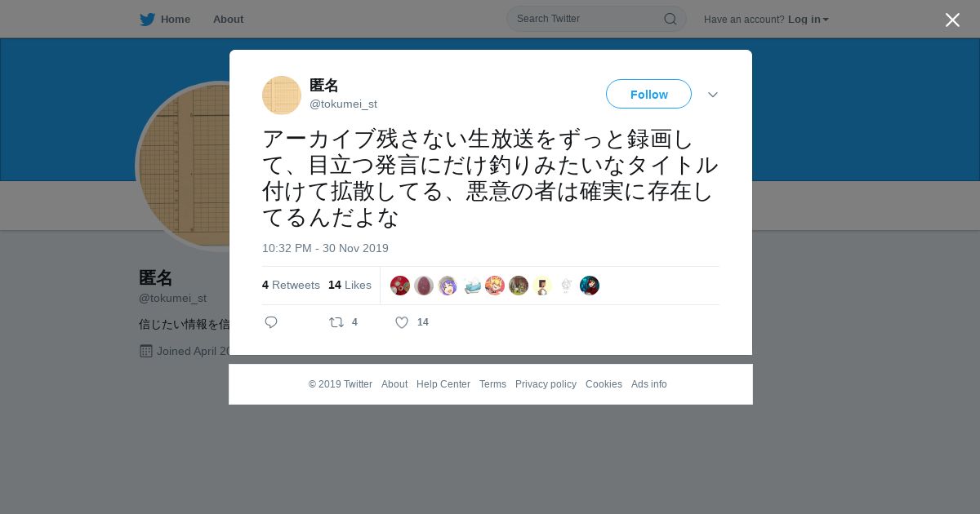Open the About page from the top navigation
Screen dimensions: 980x514
[228, 20]
